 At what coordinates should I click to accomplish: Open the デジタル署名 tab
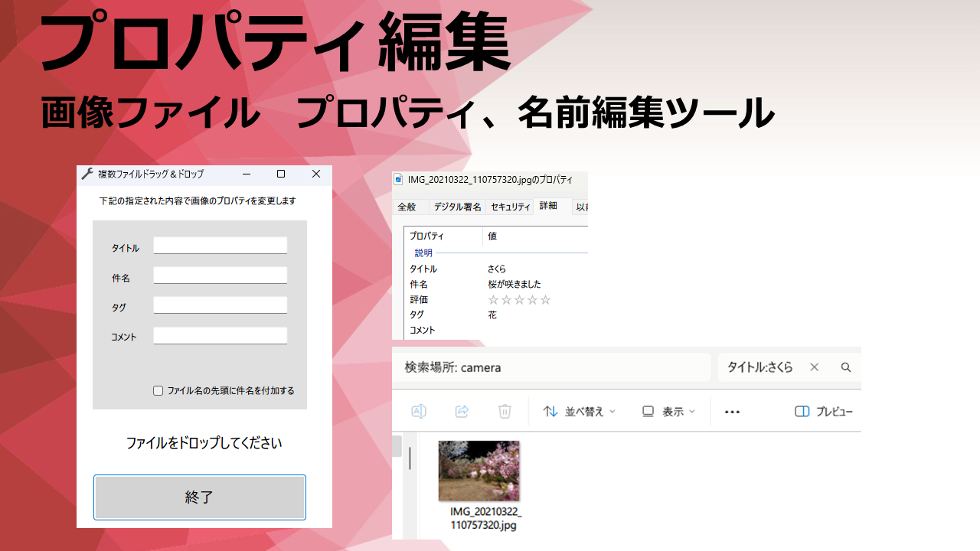pyautogui.click(x=457, y=207)
